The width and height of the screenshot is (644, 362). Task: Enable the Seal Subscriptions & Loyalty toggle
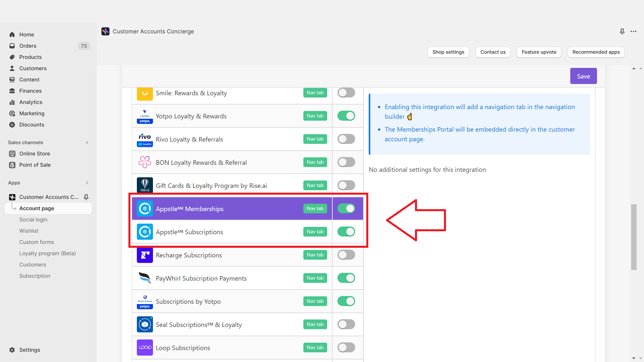[x=346, y=324]
